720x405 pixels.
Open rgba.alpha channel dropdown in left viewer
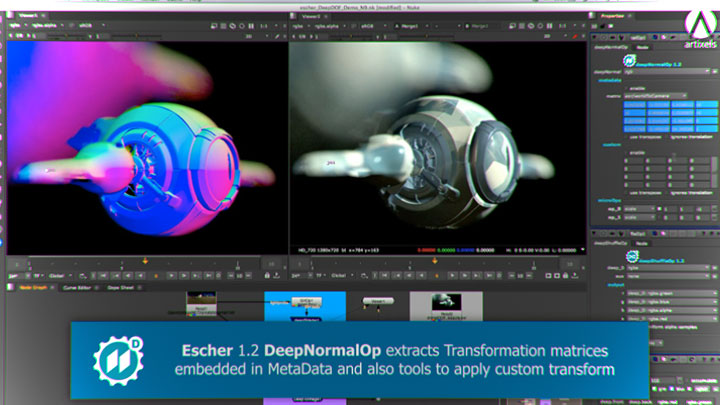pos(48,26)
